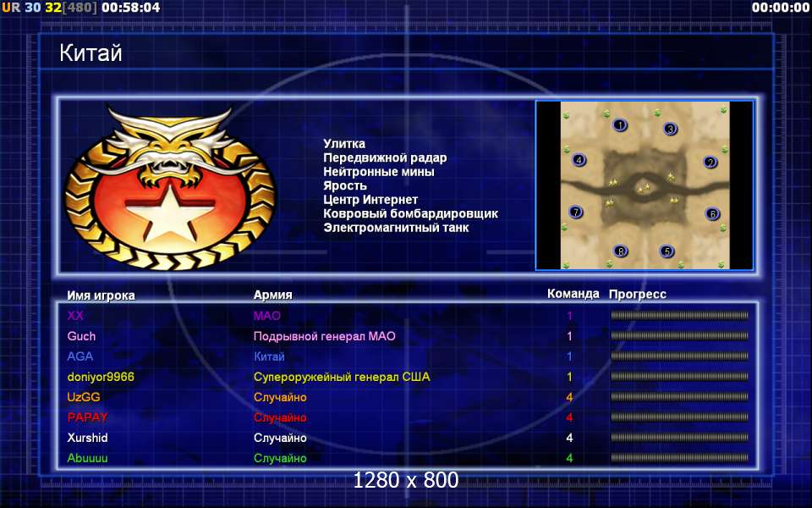
Task: Click the Команда column header
Action: [573, 294]
